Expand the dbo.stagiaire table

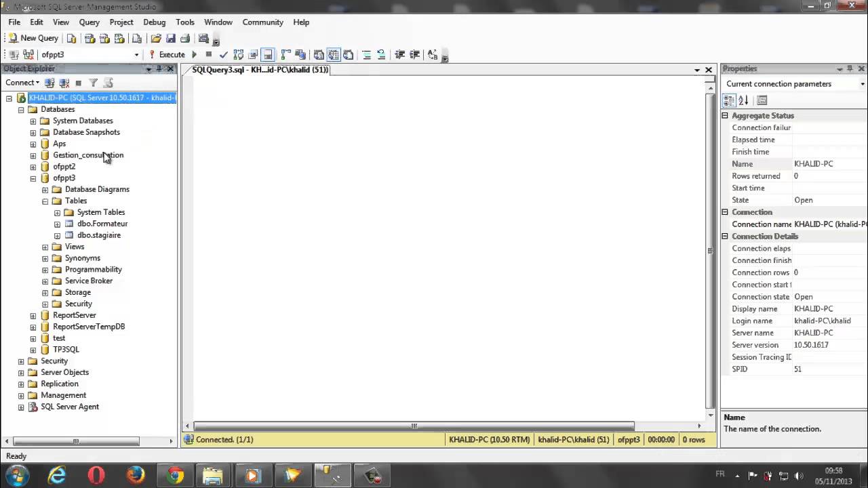pos(58,235)
